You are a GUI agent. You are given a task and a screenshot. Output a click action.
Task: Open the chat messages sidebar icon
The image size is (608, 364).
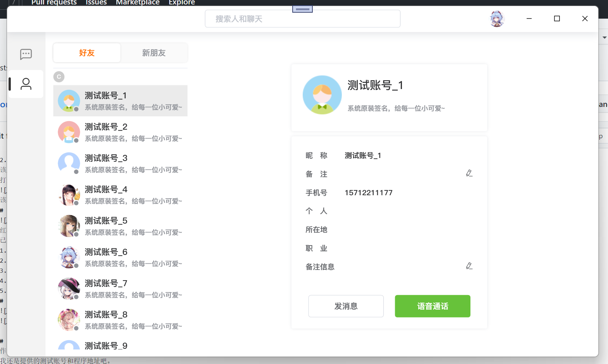(x=26, y=54)
